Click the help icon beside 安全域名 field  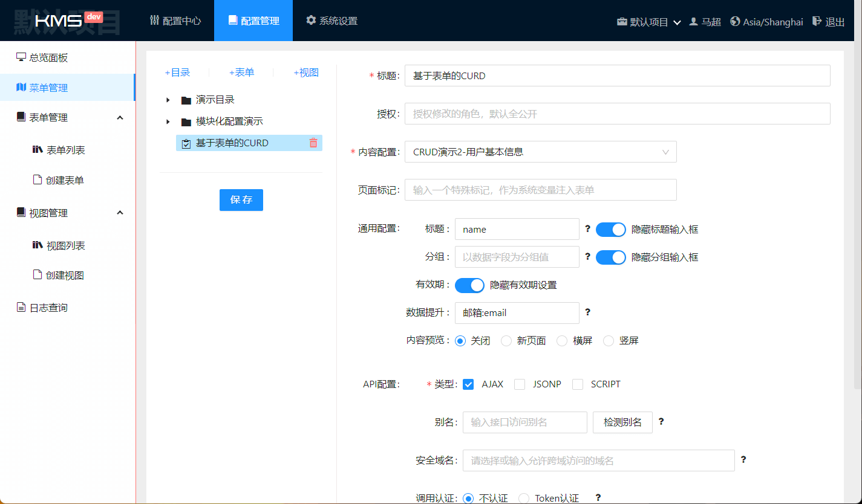pyautogui.click(x=743, y=460)
